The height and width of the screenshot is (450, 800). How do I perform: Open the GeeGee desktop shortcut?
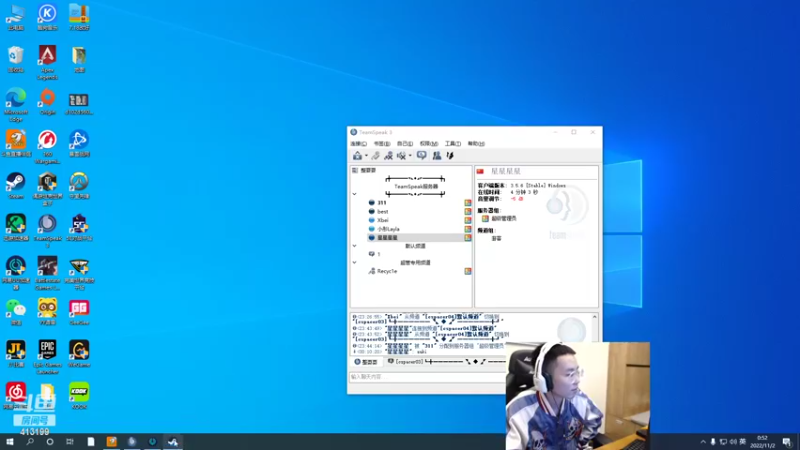[x=79, y=312]
